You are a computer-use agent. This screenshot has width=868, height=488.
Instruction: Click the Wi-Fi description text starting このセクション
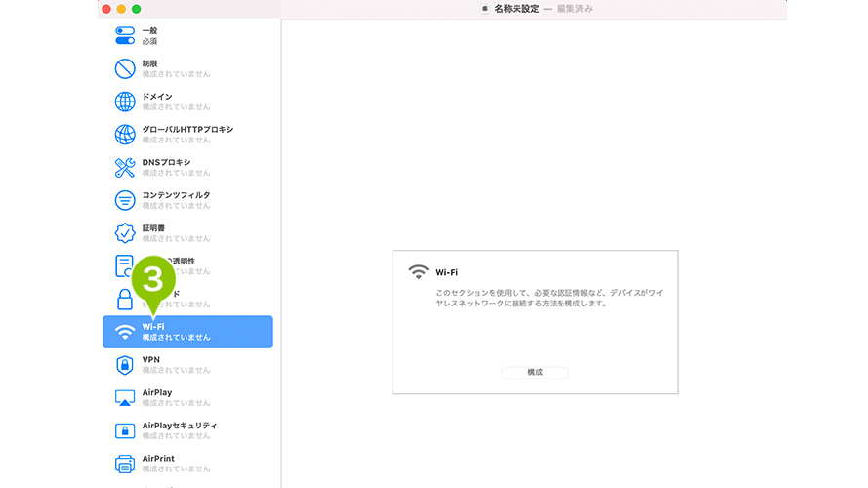click(x=549, y=298)
